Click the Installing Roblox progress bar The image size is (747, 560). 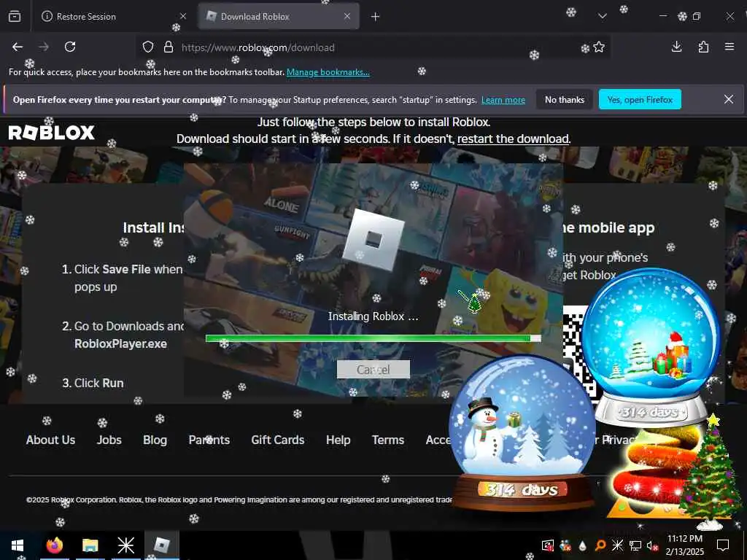[x=373, y=338]
